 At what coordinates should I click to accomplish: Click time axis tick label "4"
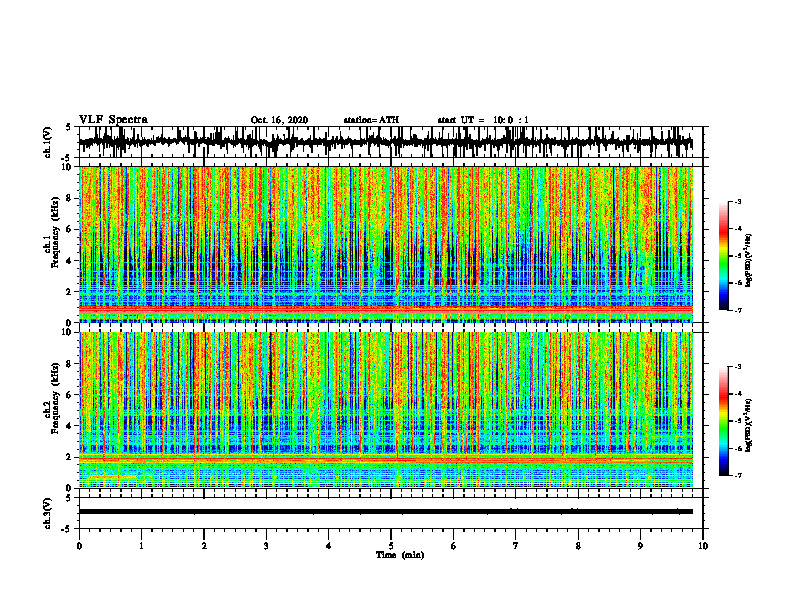(x=329, y=546)
